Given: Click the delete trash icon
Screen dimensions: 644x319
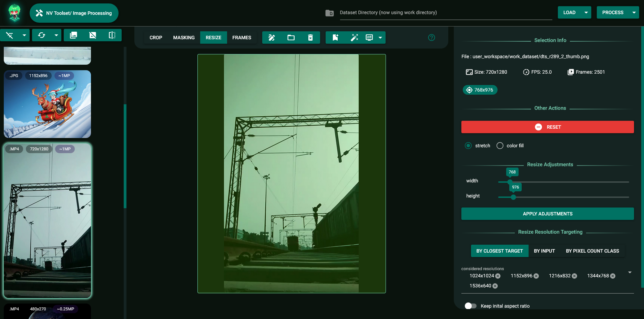Looking at the screenshot, I should pyautogui.click(x=311, y=37).
